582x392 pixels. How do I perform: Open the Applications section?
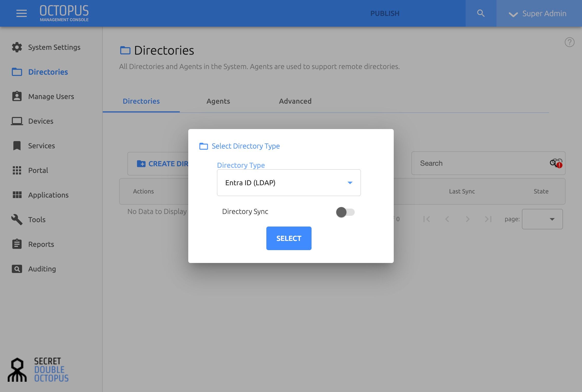(x=48, y=195)
